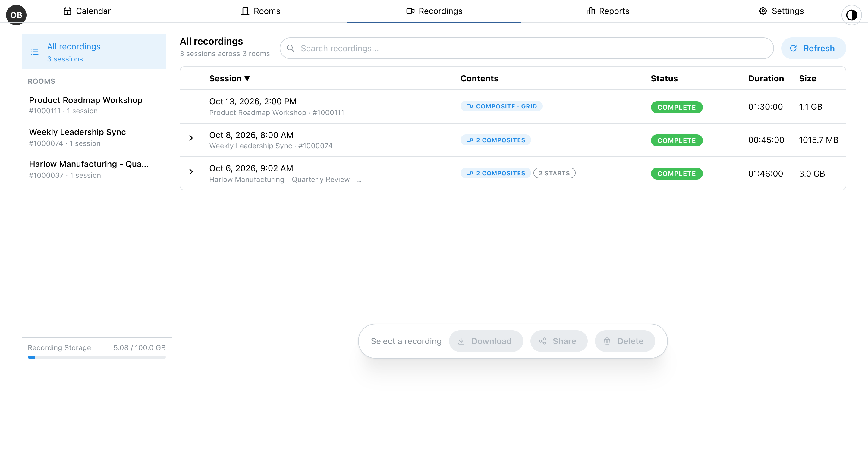868x458 pixels.
Task: Click the Status column header
Action: click(x=664, y=78)
